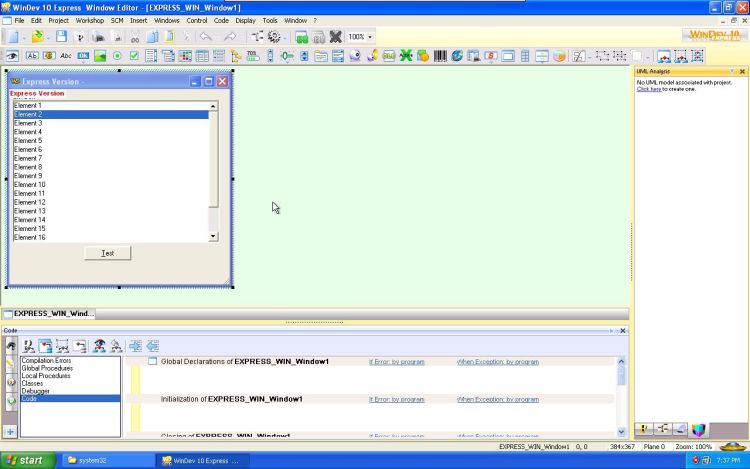Click the Copy icon in toolbar
750x469 pixels.
coord(152,37)
